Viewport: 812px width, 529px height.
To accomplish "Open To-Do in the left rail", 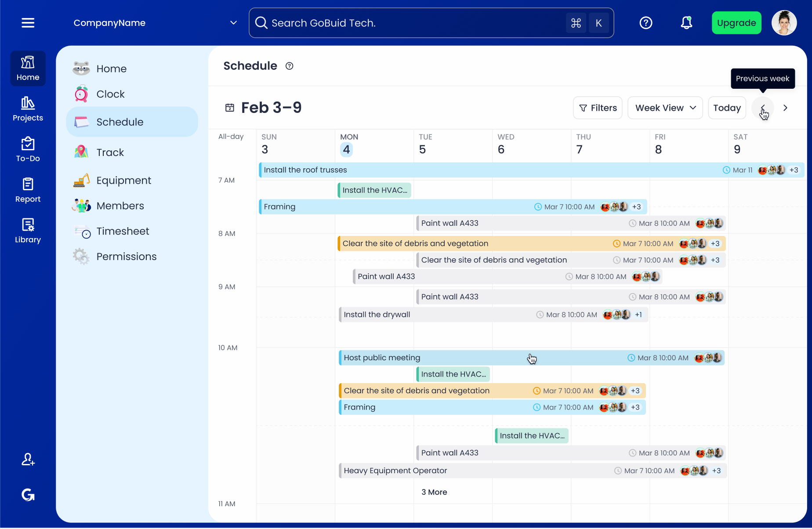I will point(28,149).
